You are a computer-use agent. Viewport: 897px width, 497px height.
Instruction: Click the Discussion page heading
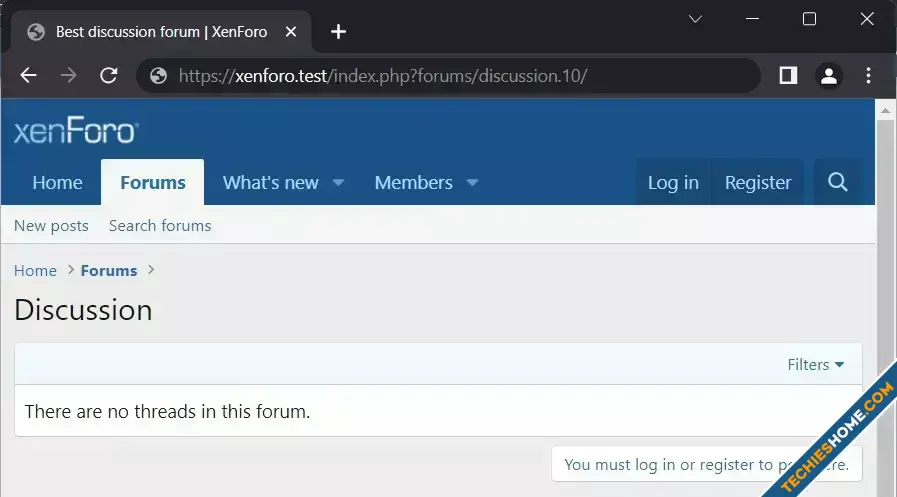point(83,310)
